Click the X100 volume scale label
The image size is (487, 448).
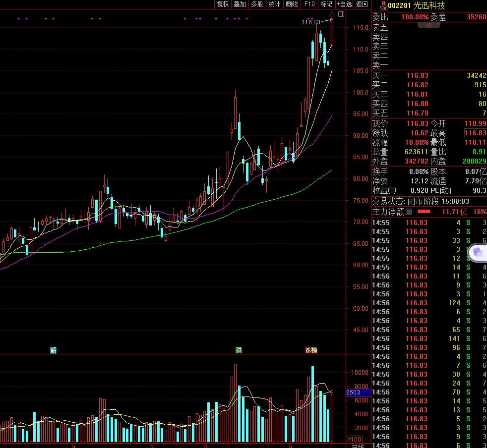354,439
